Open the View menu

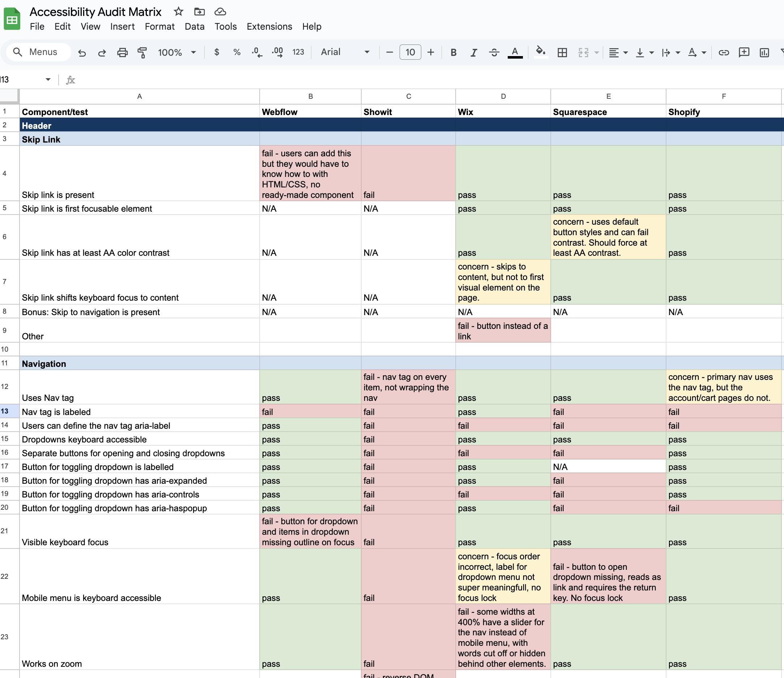pos(90,26)
